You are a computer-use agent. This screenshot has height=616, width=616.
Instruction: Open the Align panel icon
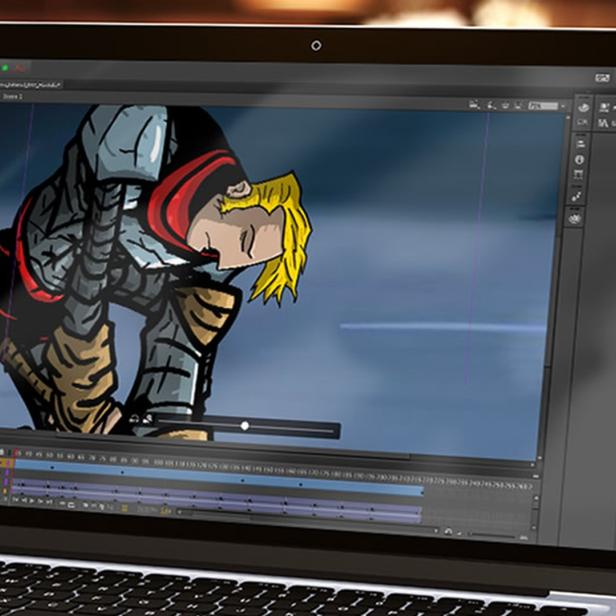[x=581, y=144]
